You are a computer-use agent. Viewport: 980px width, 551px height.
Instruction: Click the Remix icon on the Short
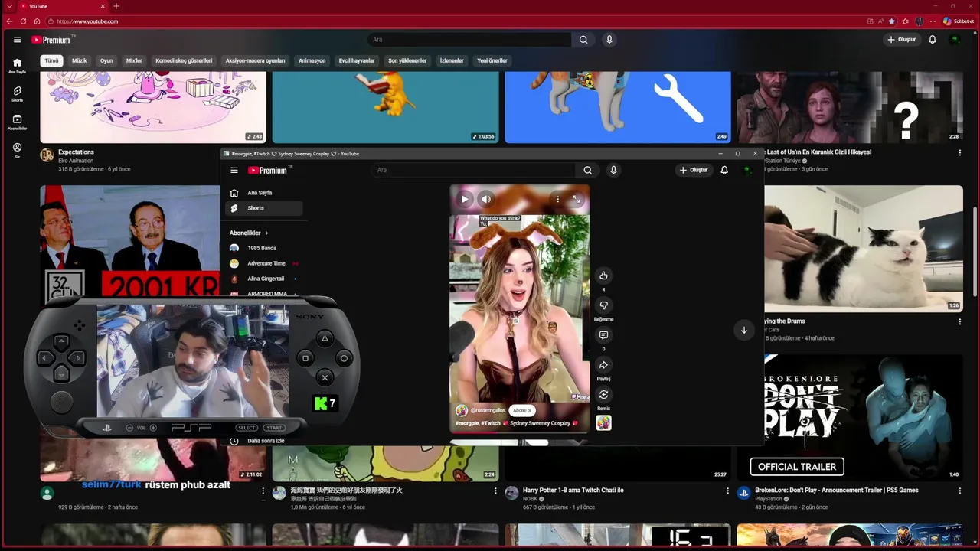pos(603,395)
